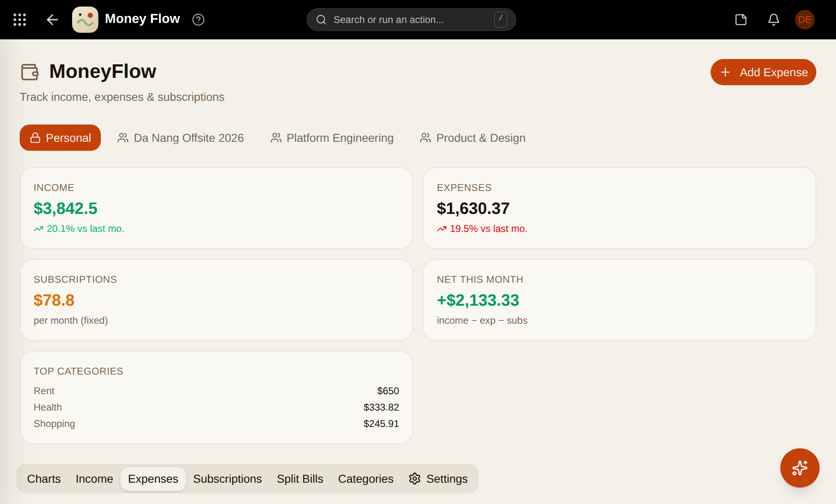The width and height of the screenshot is (836, 504).
Task: Click the income upward trend arrow icon
Action: tap(39, 229)
